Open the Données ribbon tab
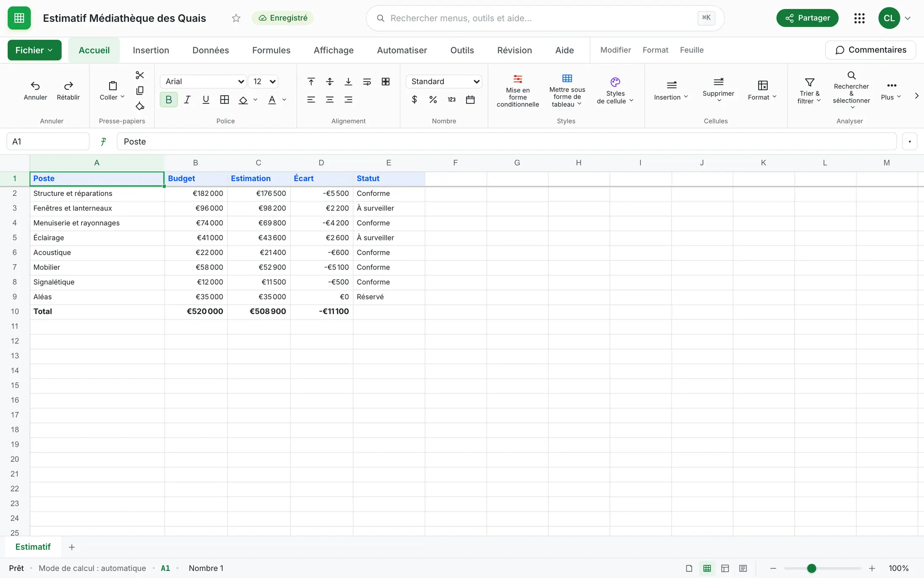The height and width of the screenshot is (578, 924). (210, 50)
